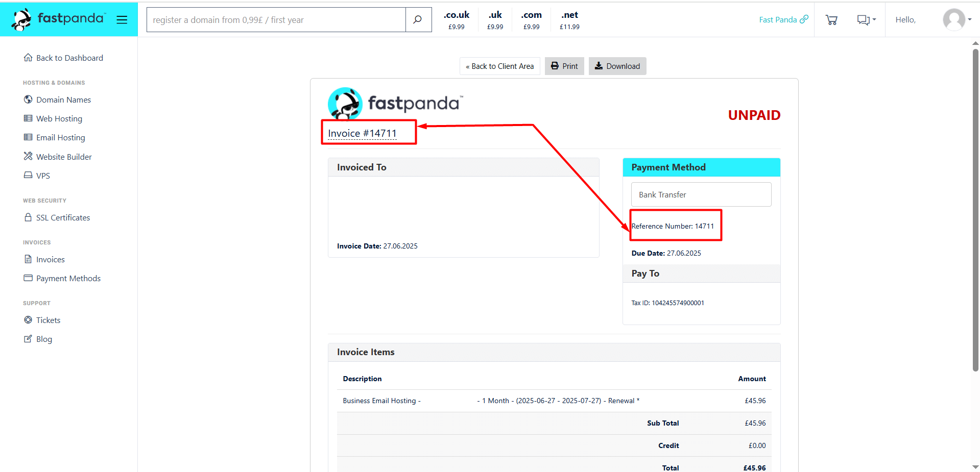The image size is (980, 472).
Task: Click the Web Hosting server icon
Action: 28,118
